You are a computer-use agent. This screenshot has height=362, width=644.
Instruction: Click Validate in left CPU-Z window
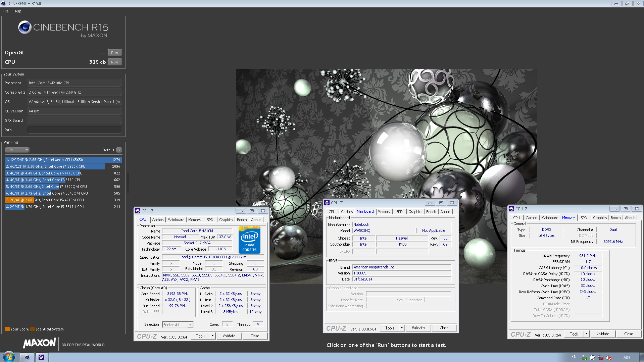click(229, 336)
